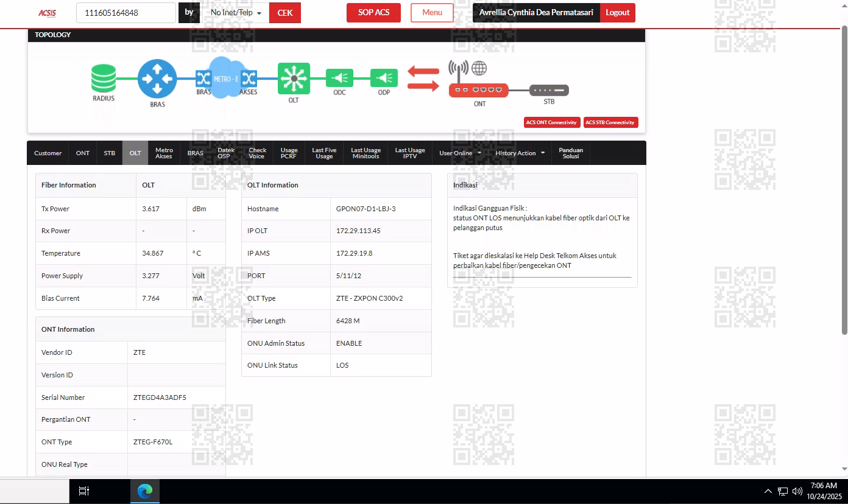Click ONT Type value ZTEG-F670L
The height and width of the screenshot is (504, 848).
point(153,442)
